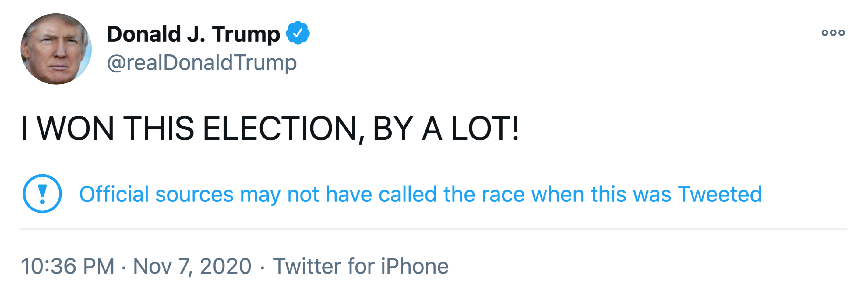This screenshot has height=300, width=868.
Task: Open the three-dot more options menu
Action: 833,33
